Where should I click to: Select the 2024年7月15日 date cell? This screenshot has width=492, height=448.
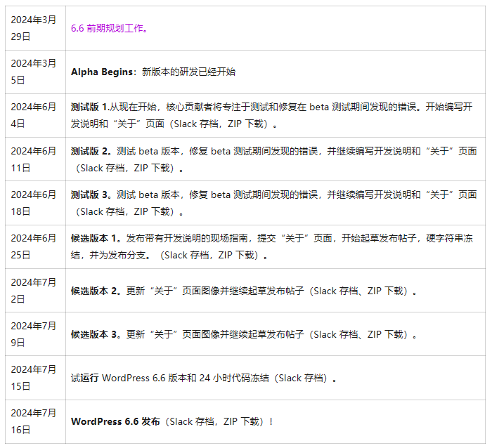(34, 378)
